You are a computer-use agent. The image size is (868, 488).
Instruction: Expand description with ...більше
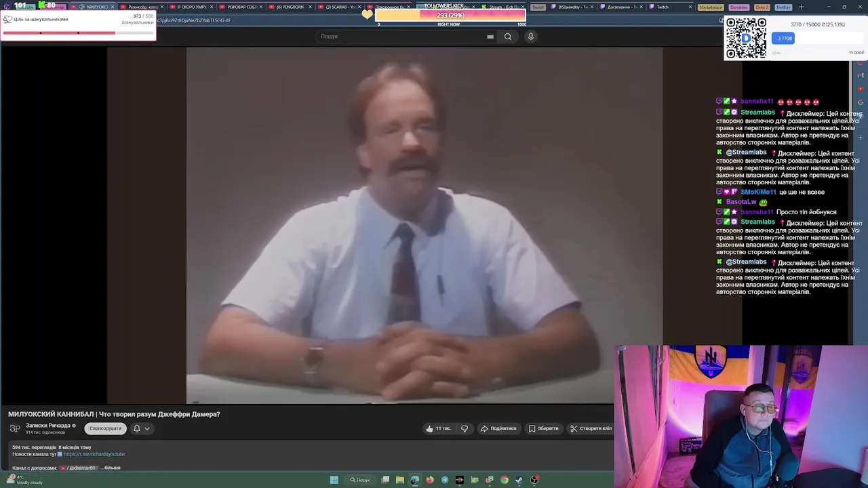click(111, 468)
